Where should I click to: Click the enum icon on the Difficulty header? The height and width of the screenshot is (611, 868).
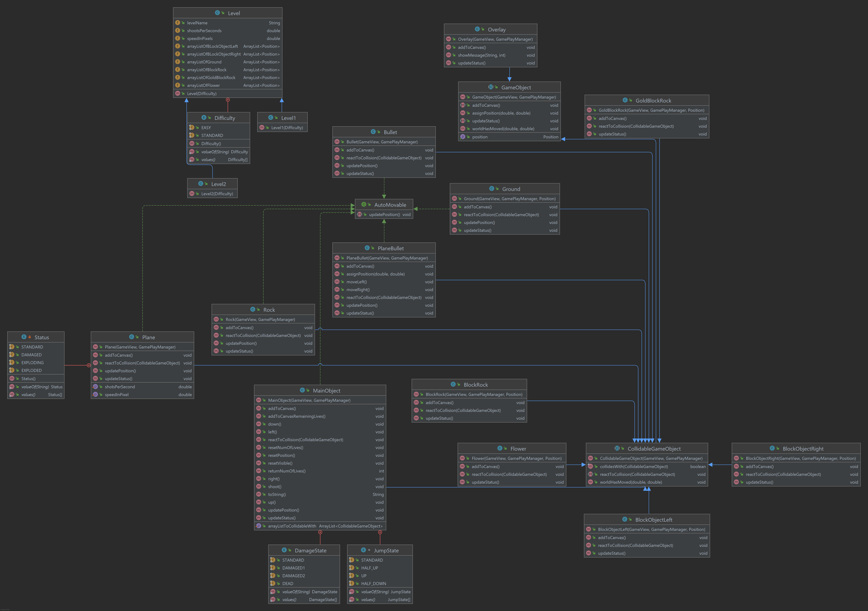204,118
